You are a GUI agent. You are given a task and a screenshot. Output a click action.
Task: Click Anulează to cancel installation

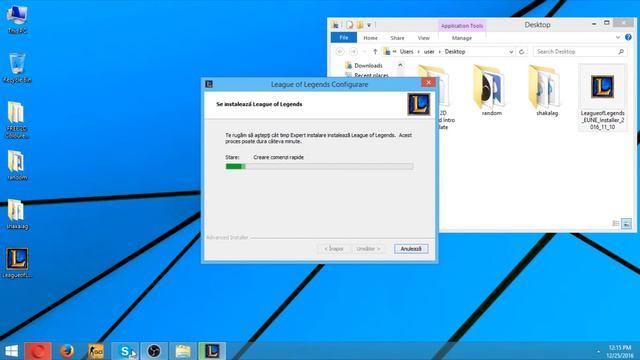click(411, 249)
